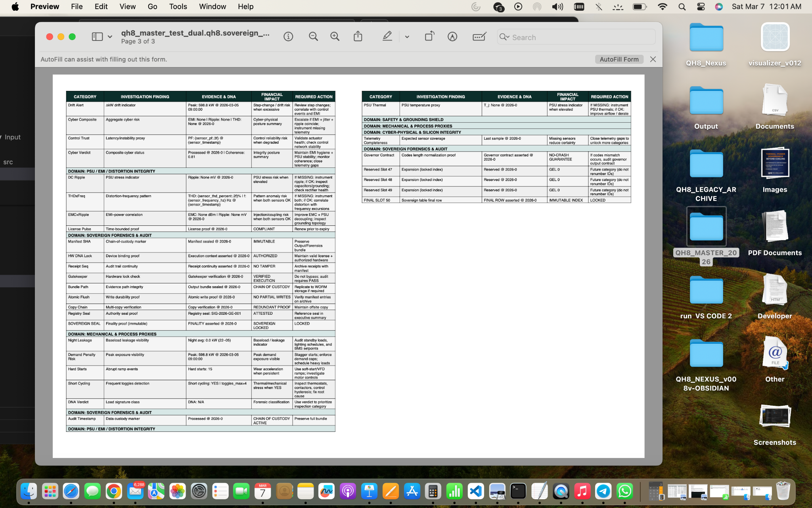Toggle the sidebar view button
Viewport: 812px width, 508px height.
pos(97,37)
